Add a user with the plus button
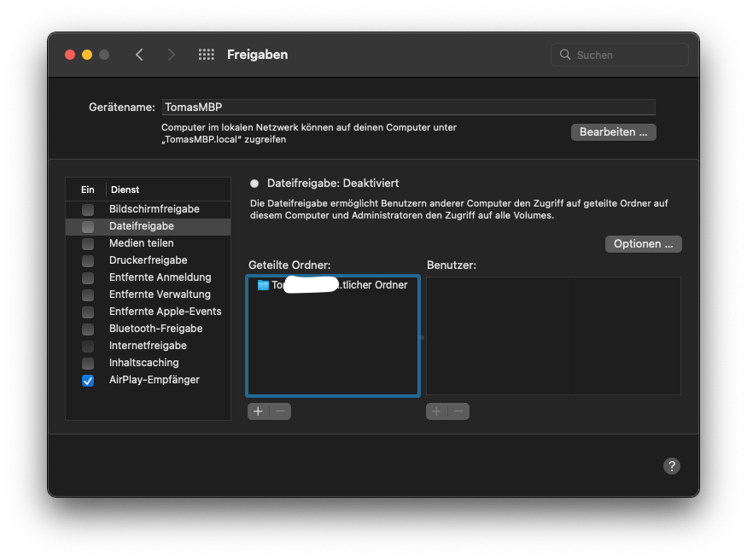Screen dimensions: 747x560 coord(436,411)
